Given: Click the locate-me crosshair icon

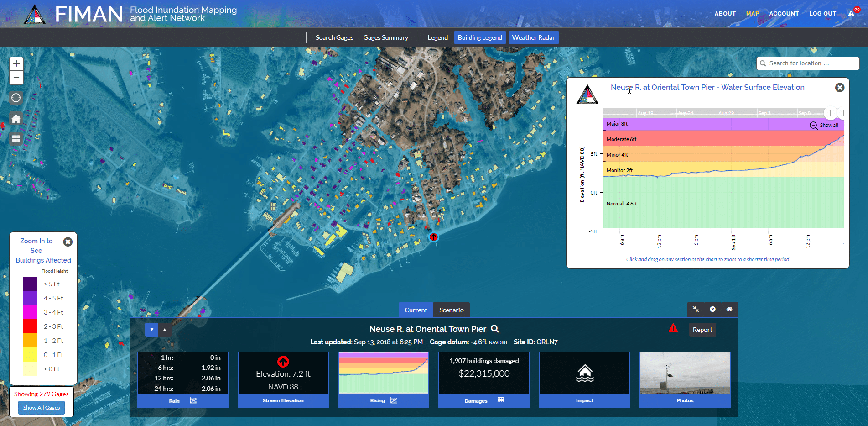Looking at the screenshot, I should (x=16, y=98).
